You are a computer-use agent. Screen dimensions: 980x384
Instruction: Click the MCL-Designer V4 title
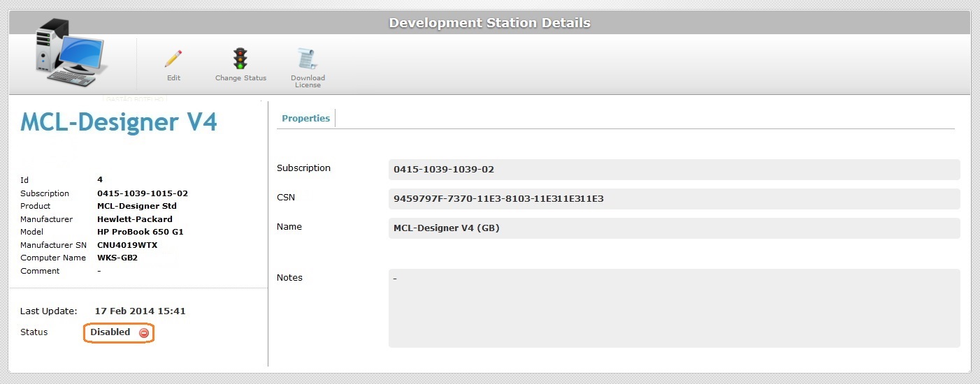tap(119, 122)
